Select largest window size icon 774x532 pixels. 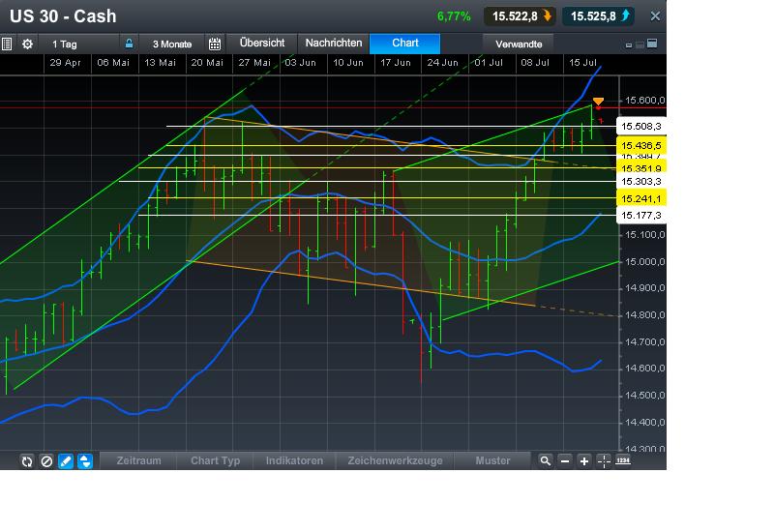point(652,44)
